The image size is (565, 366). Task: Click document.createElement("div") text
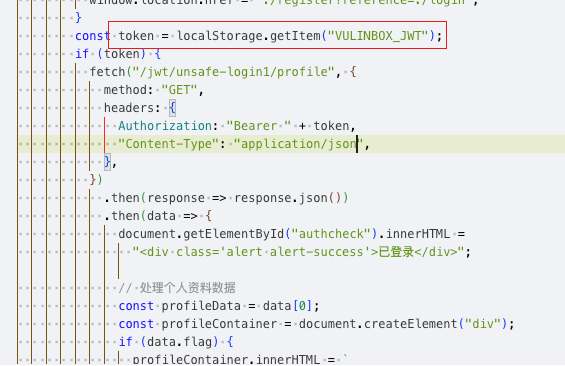(x=403, y=324)
